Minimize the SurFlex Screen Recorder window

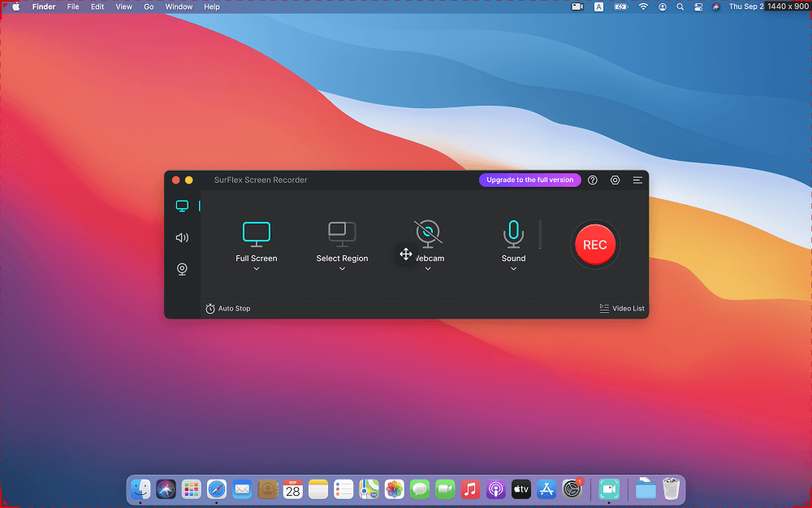click(189, 180)
